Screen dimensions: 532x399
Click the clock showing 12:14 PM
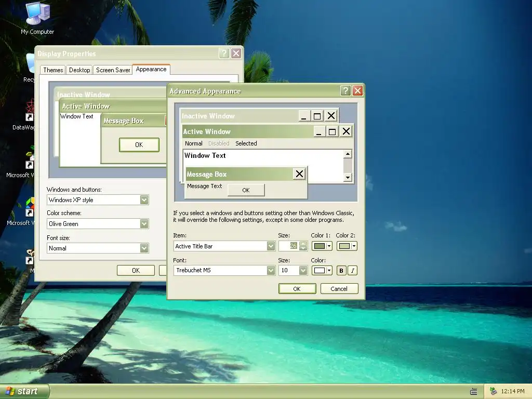513,391
